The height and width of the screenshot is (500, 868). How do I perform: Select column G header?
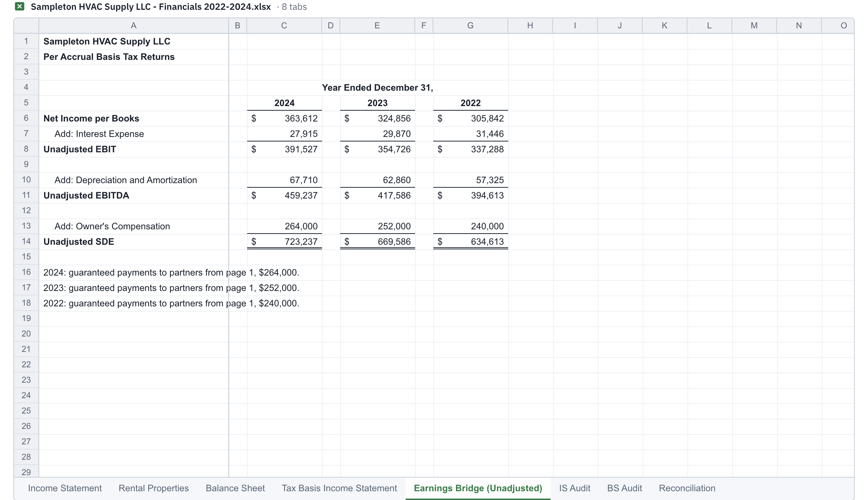click(470, 26)
